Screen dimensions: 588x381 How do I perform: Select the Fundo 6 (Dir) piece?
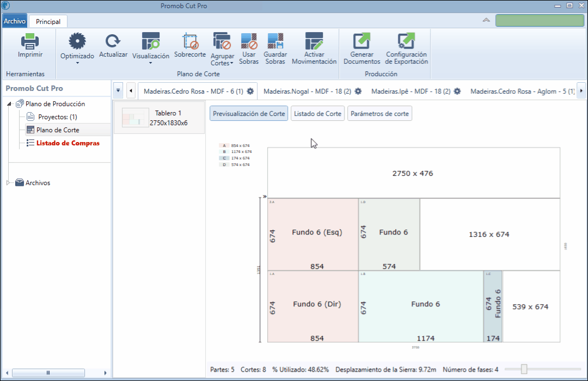click(313, 306)
